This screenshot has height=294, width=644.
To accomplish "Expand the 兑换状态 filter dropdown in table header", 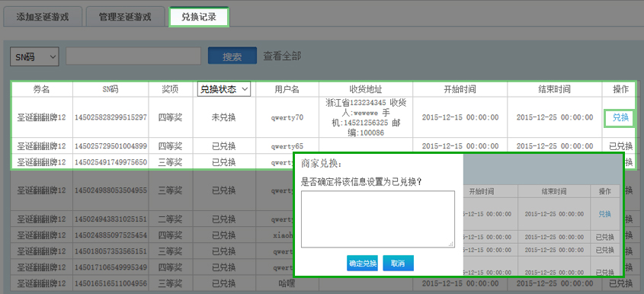I will 224,89.
